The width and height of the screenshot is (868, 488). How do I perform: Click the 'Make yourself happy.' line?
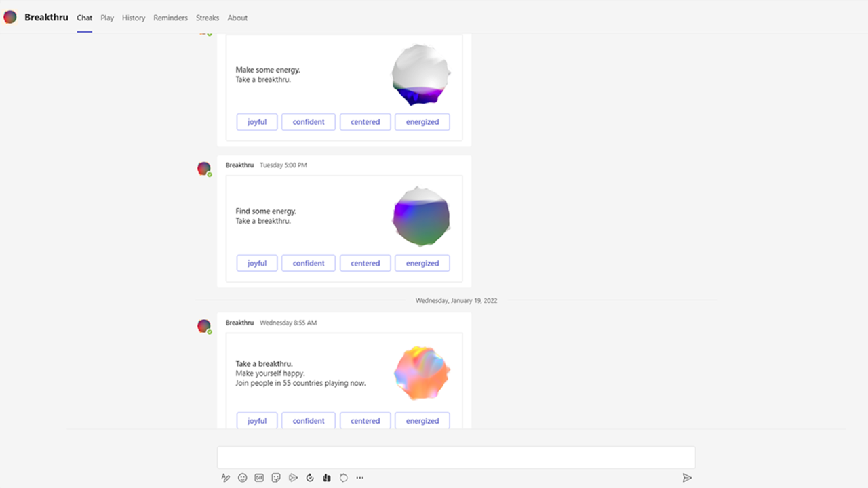coord(270,373)
